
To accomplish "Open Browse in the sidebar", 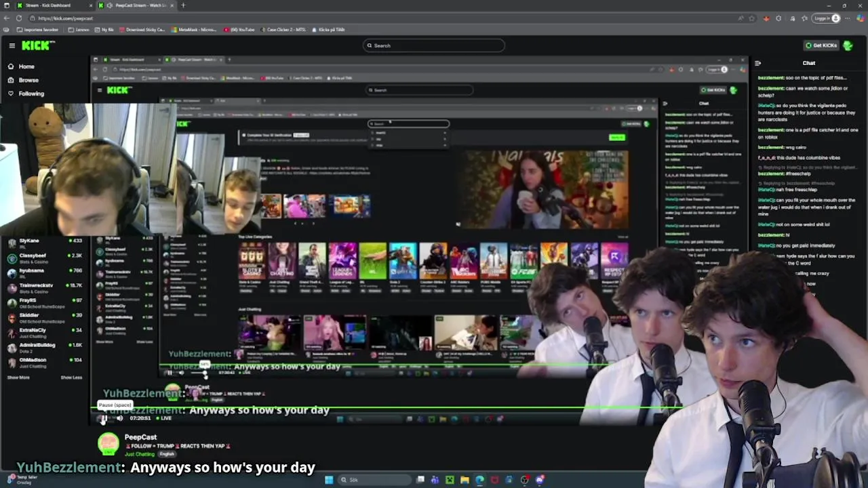I will [x=23, y=80].
